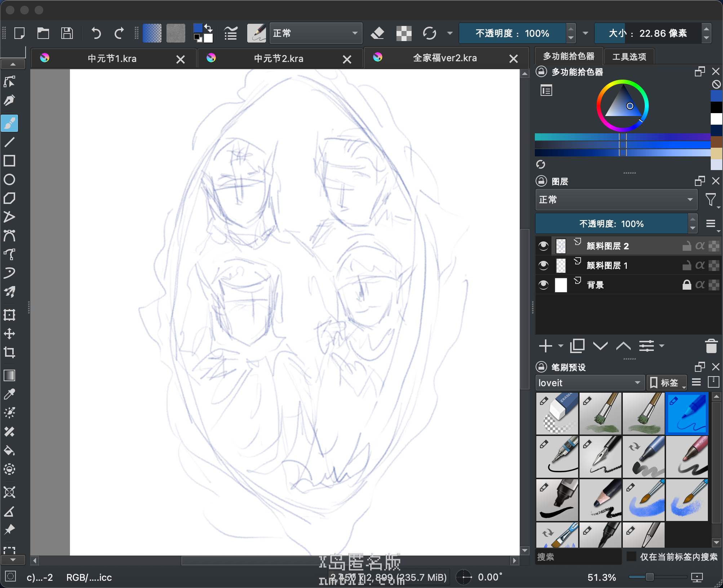Switch to 中元节2.kra document tab
The width and height of the screenshot is (723, 588).
pyautogui.click(x=278, y=59)
